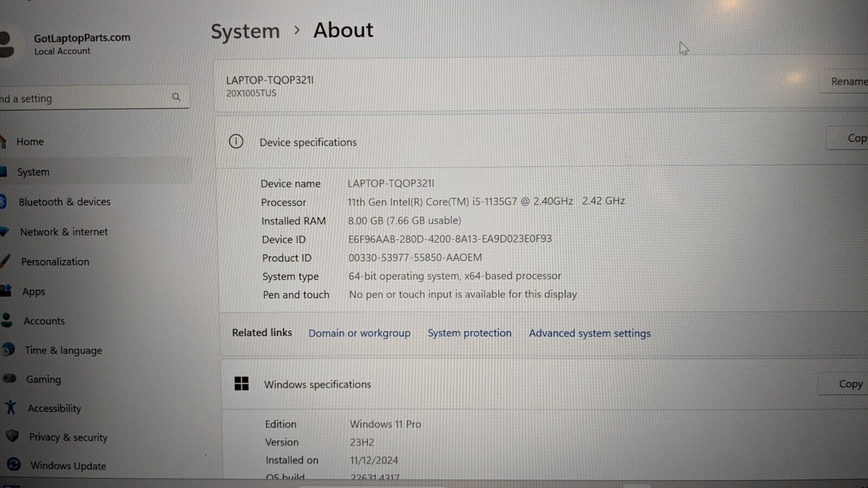
Task: Select the Product ID value 00330-53977-55850-AAOEM
Action: coord(415,257)
